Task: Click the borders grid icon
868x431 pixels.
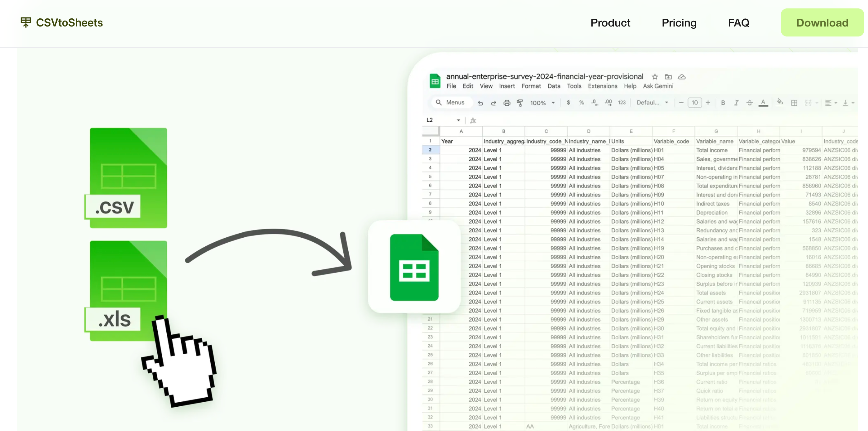Action: point(794,103)
